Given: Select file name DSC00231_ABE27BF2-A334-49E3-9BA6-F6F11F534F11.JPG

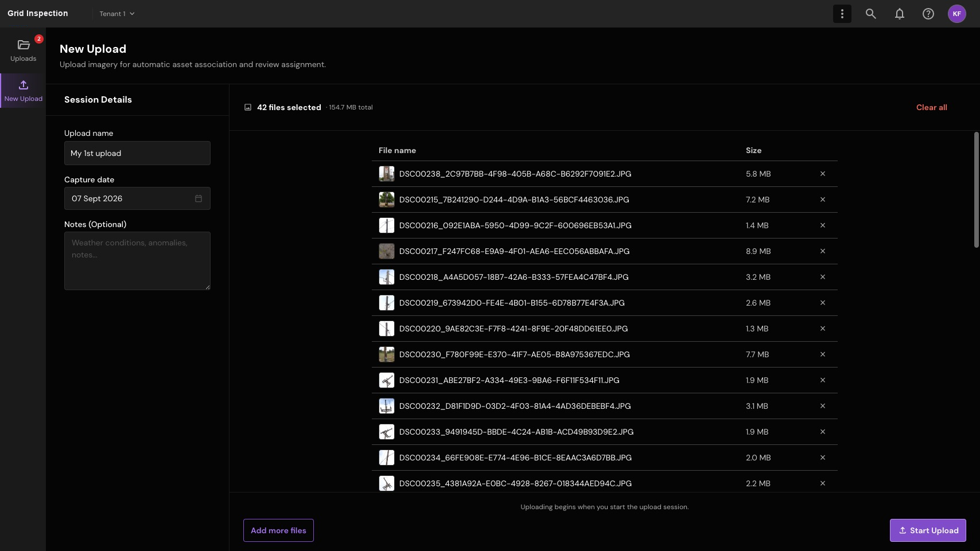Looking at the screenshot, I should (510, 380).
